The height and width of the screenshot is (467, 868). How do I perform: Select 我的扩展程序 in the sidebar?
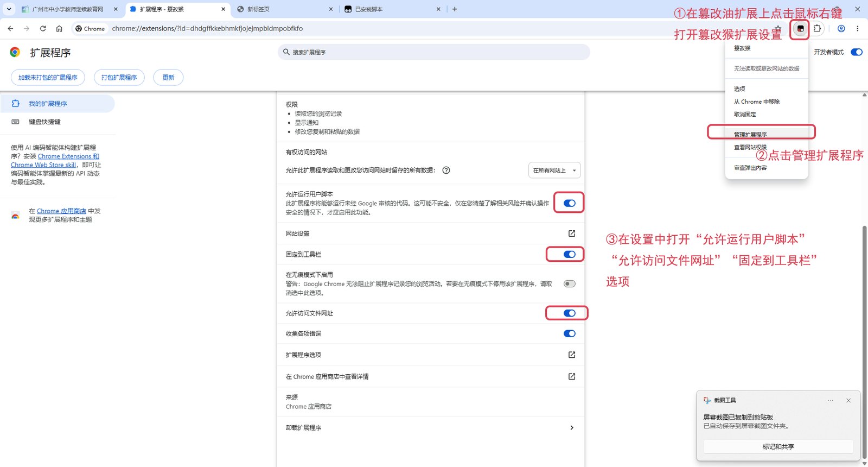[58, 103]
